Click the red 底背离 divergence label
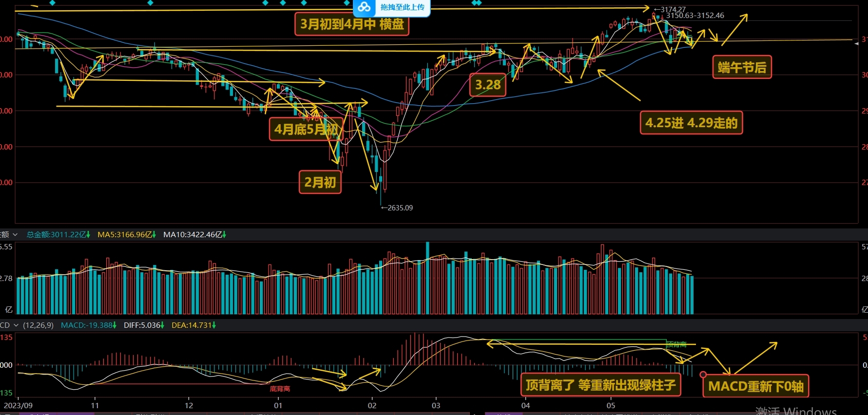Image resolution: width=868 pixels, height=415 pixels. tap(280, 389)
